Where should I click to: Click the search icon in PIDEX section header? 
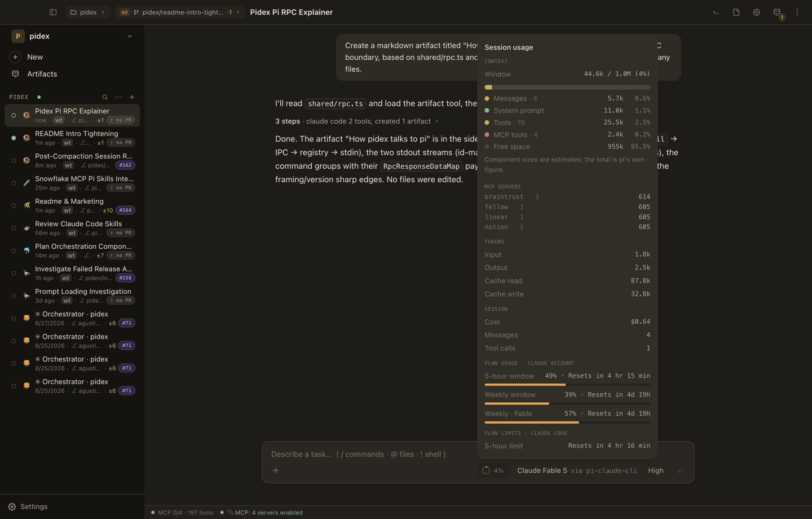(x=105, y=97)
